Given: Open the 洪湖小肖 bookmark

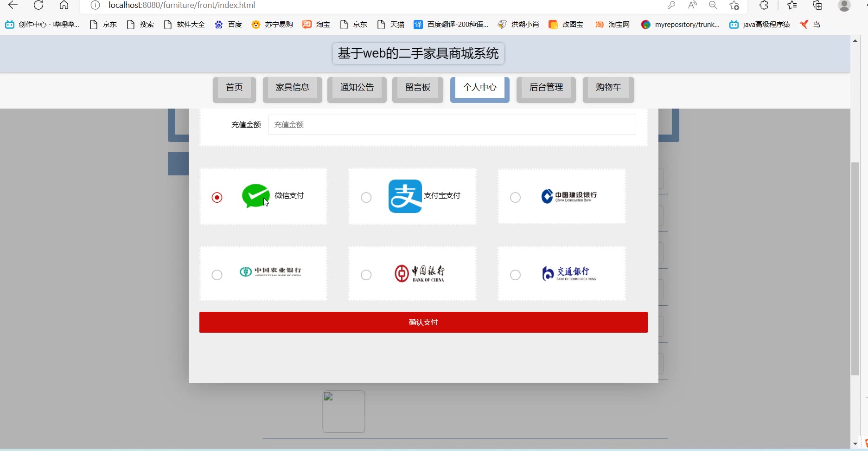Looking at the screenshot, I should tap(518, 25).
